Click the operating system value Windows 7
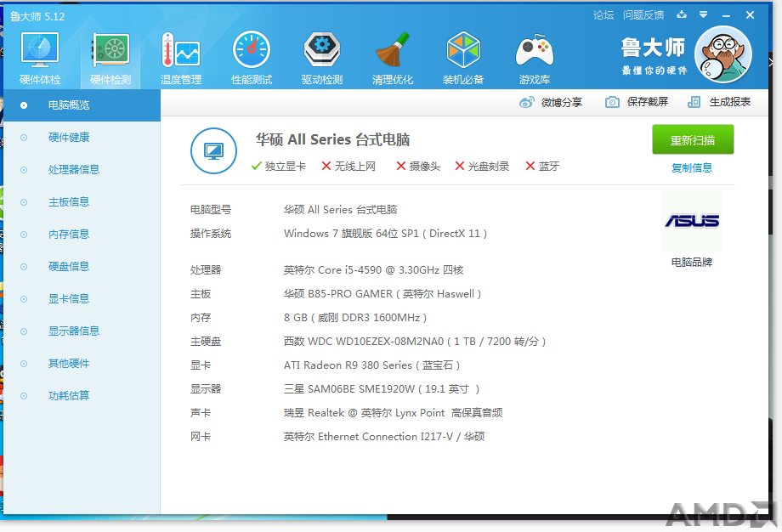The image size is (782, 532). coord(386,234)
